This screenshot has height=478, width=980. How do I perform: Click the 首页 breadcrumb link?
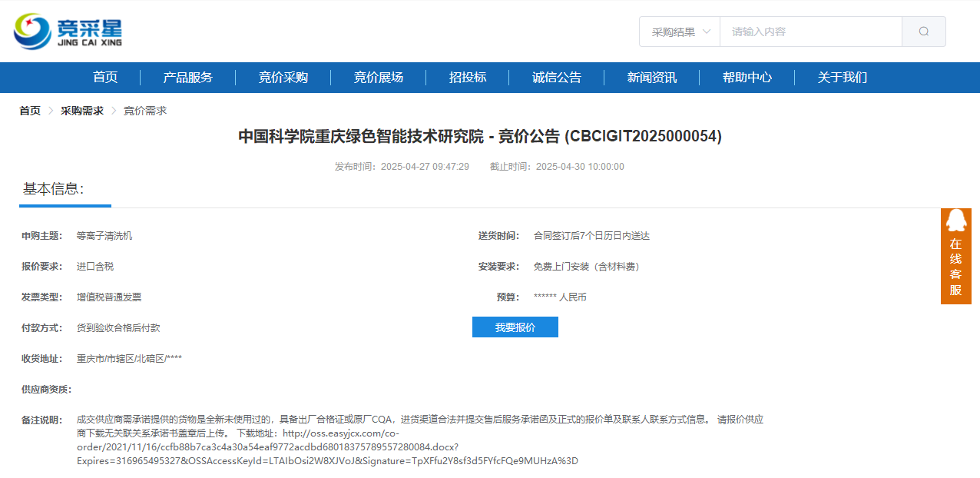tap(29, 110)
